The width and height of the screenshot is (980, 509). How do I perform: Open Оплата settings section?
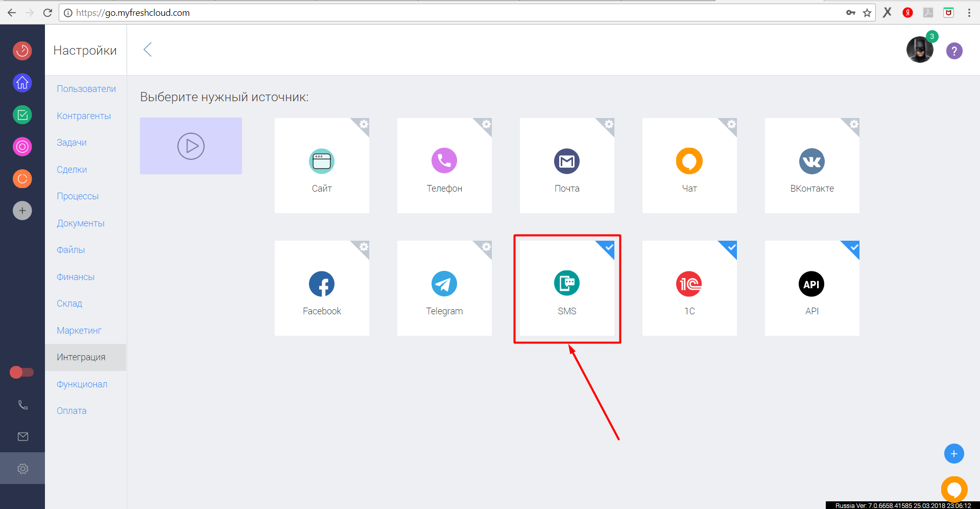[x=71, y=411]
